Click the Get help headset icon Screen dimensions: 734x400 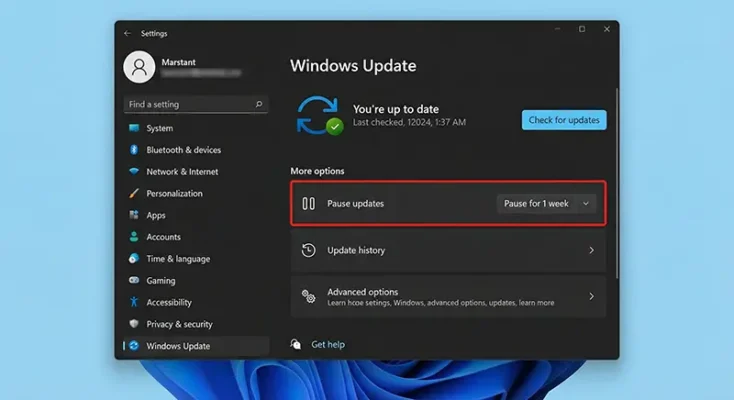296,344
